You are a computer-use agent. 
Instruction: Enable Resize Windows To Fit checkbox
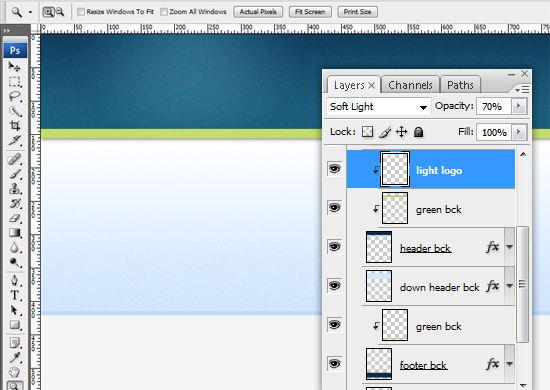[81, 12]
